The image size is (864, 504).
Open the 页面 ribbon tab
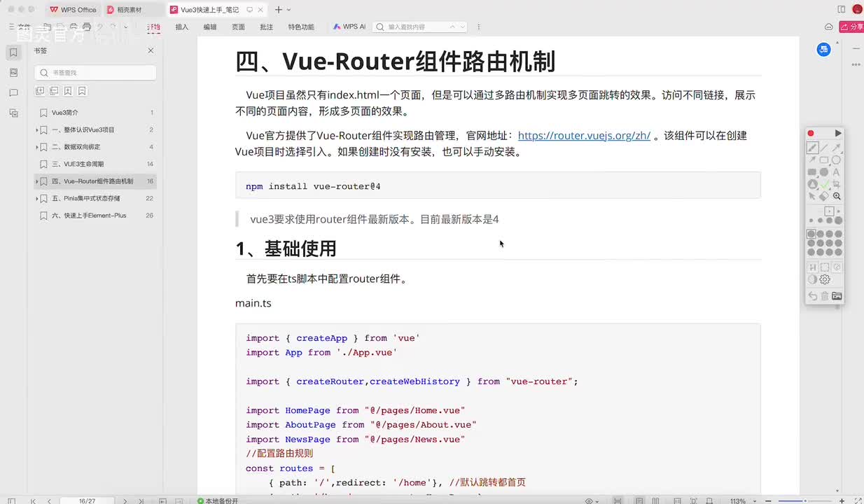[x=238, y=27]
